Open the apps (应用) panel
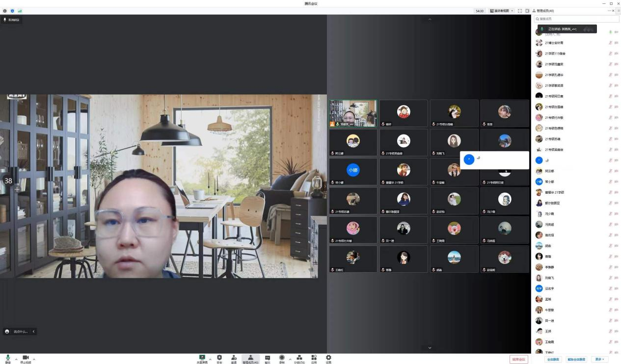Image resolution: width=621 pixels, height=364 pixels. pos(314,359)
